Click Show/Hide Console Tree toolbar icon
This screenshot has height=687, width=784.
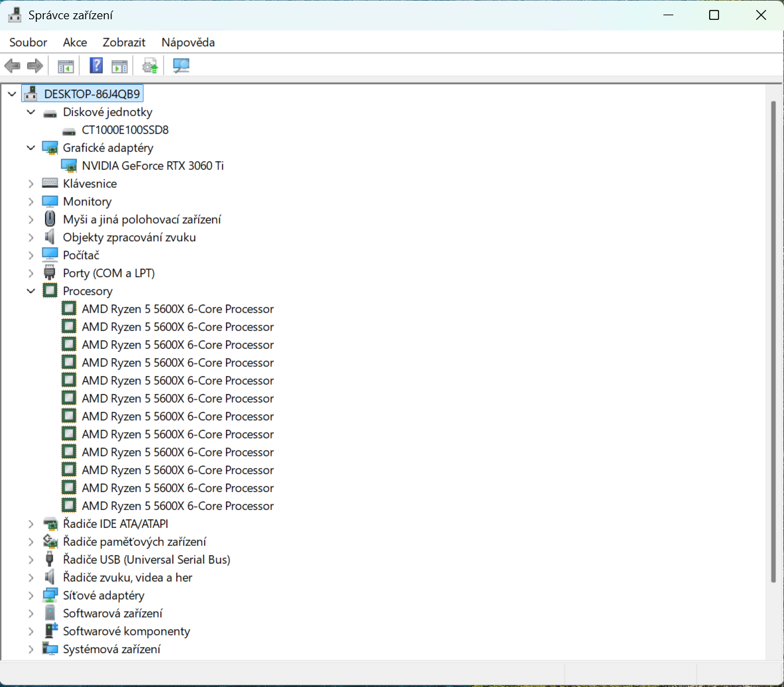pyautogui.click(x=66, y=66)
